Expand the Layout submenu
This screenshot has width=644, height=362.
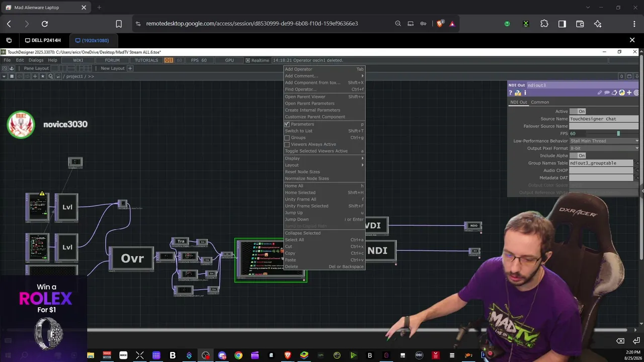pyautogui.click(x=324, y=165)
